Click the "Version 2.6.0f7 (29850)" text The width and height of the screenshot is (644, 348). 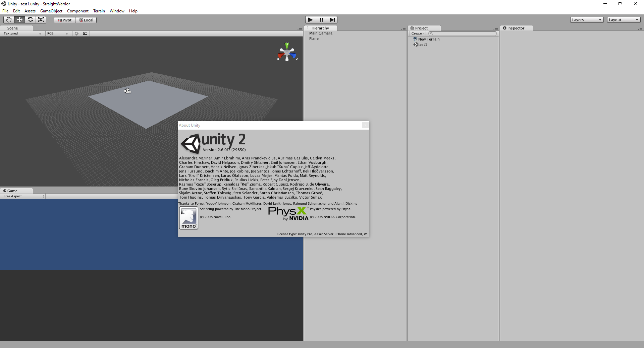[224, 150]
